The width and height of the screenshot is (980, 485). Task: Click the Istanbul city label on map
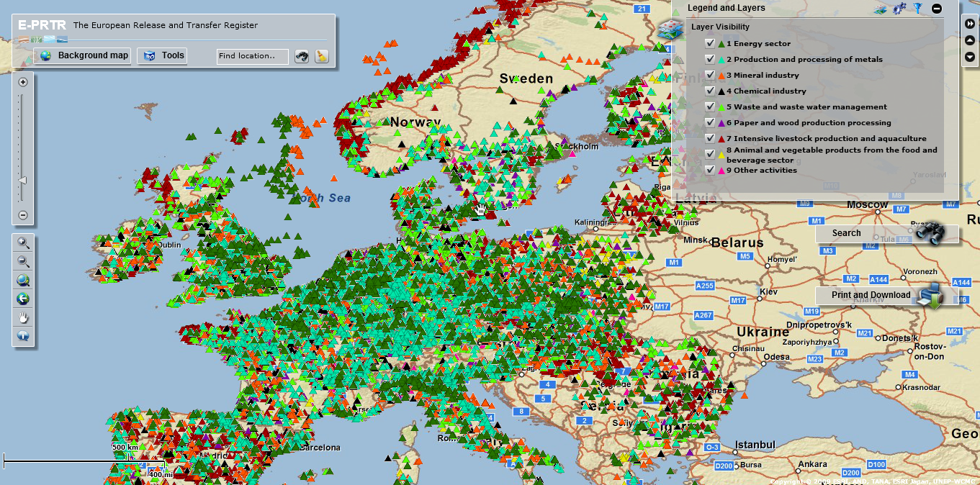pyautogui.click(x=755, y=445)
